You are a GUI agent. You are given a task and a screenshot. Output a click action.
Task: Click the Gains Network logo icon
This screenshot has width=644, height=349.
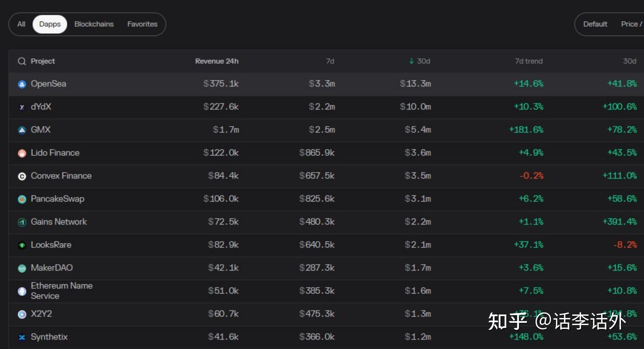[x=22, y=222]
